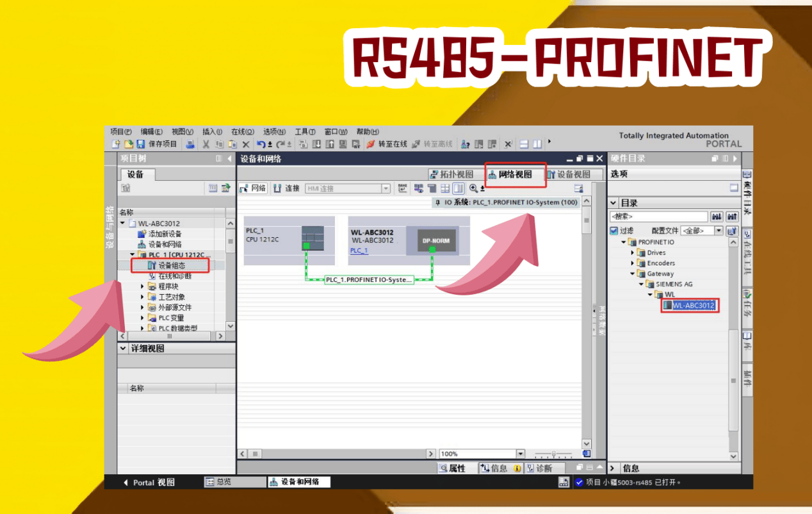Open the 配置文件 <全部> profile dropdown
812x514 pixels.
(719, 230)
